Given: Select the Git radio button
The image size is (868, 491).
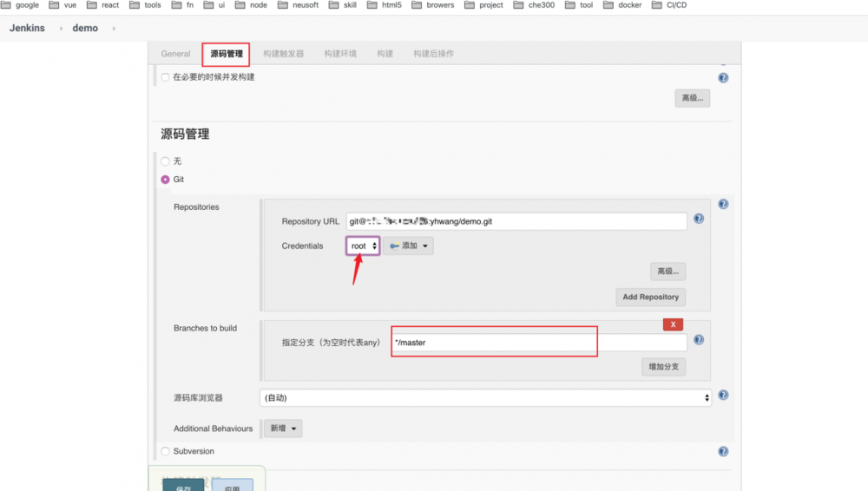Looking at the screenshot, I should (x=165, y=180).
